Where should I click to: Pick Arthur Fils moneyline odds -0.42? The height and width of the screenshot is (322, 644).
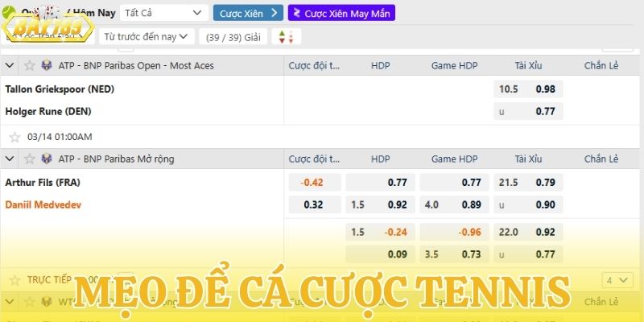315,183
